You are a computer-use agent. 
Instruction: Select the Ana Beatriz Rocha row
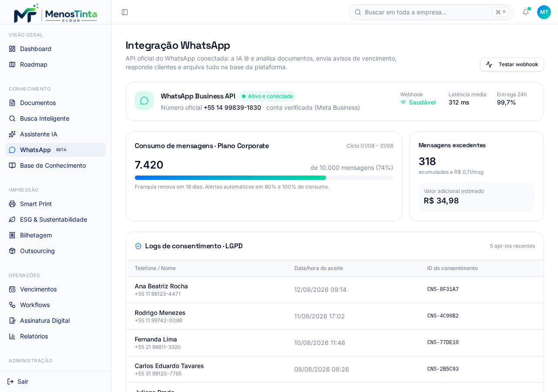tap(335, 290)
